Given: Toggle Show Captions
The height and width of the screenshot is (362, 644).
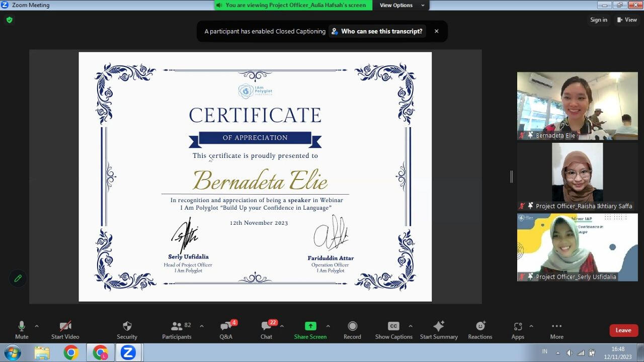Looking at the screenshot, I should pos(393,330).
